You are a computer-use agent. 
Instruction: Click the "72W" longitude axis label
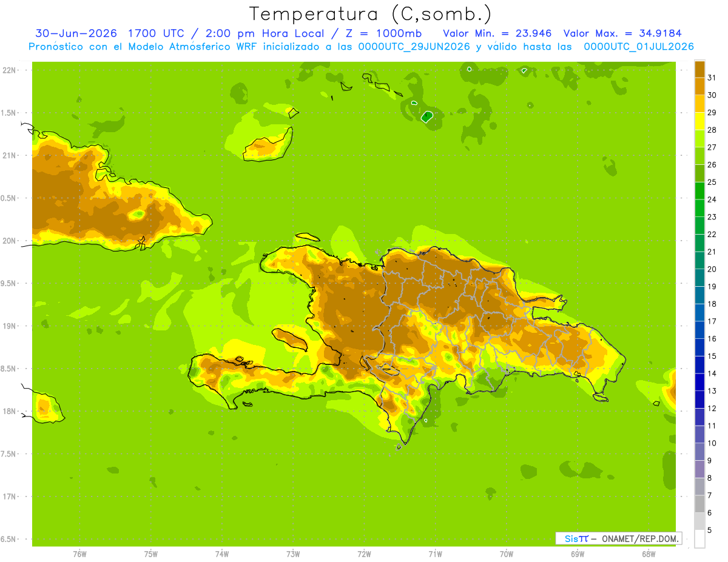(364, 554)
